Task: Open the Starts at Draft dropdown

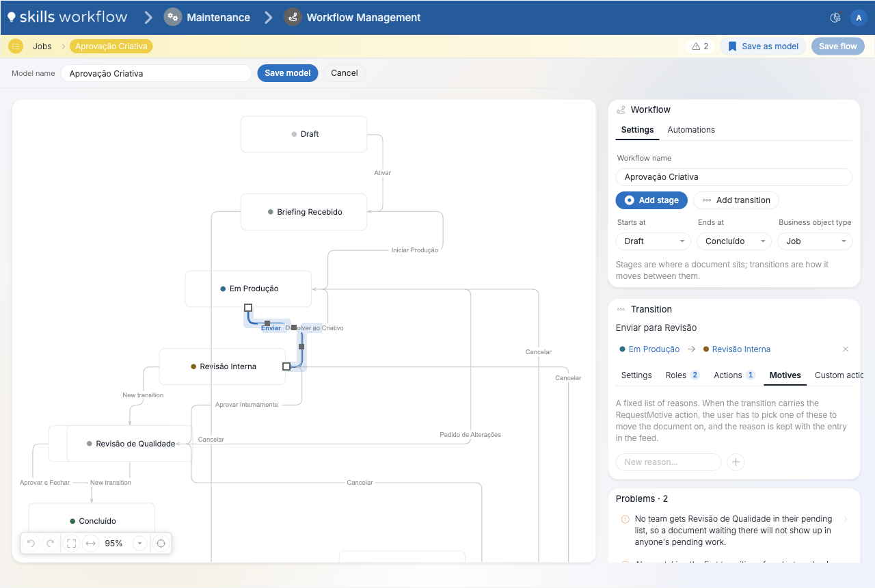Action: pyautogui.click(x=654, y=241)
